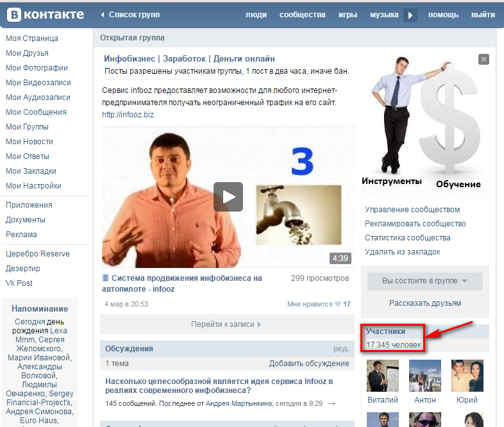The height and width of the screenshot is (427, 504).
Task: Open Мои Видеозаписи
Action: [38, 83]
